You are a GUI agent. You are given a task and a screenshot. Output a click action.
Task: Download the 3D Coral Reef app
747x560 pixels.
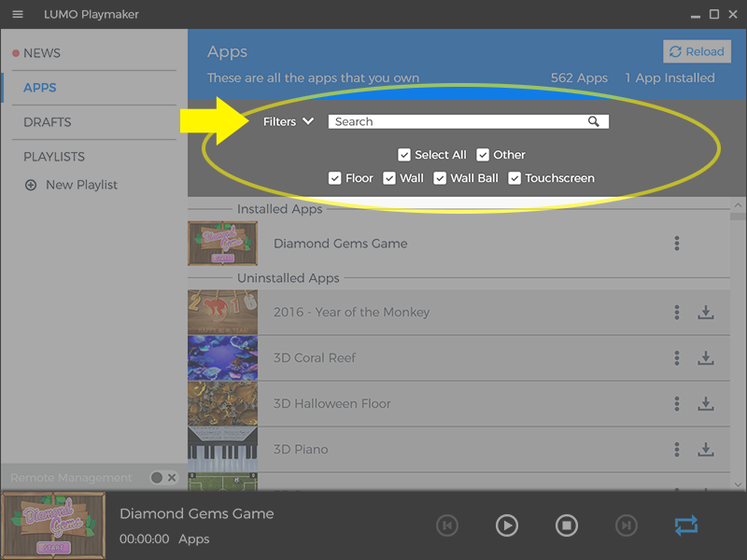click(706, 358)
